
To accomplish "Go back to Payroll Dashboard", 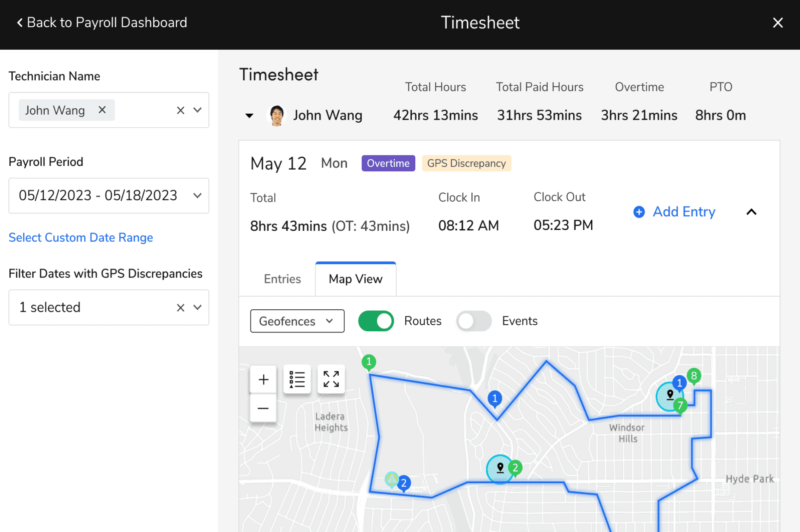I will pos(102,22).
